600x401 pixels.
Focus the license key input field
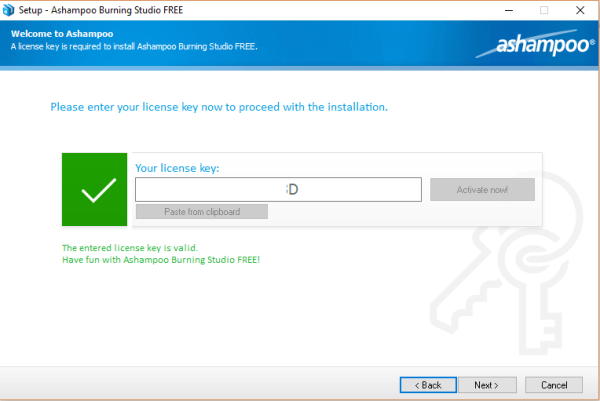point(278,189)
